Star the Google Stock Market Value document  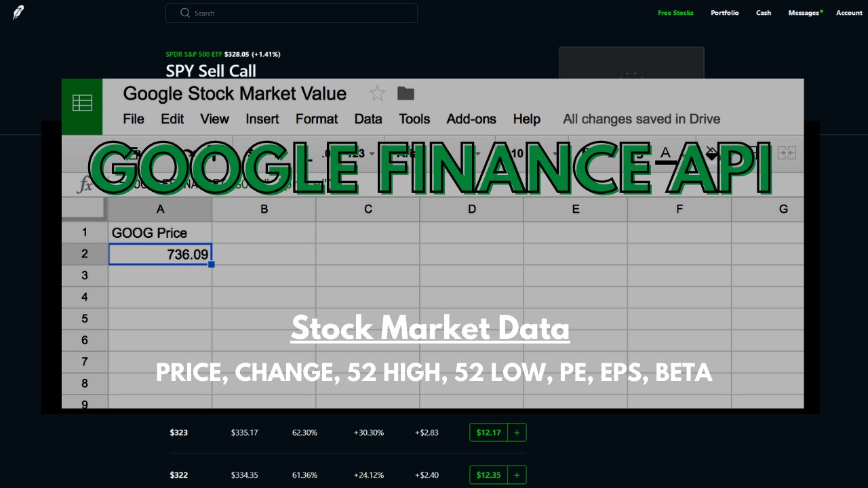point(377,94)
